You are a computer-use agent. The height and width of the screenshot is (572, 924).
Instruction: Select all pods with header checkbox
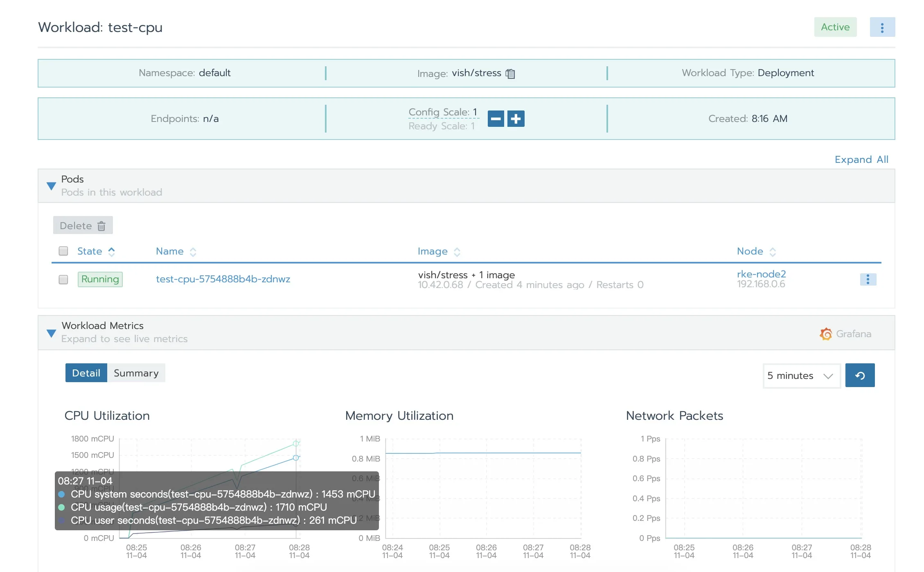63,251
